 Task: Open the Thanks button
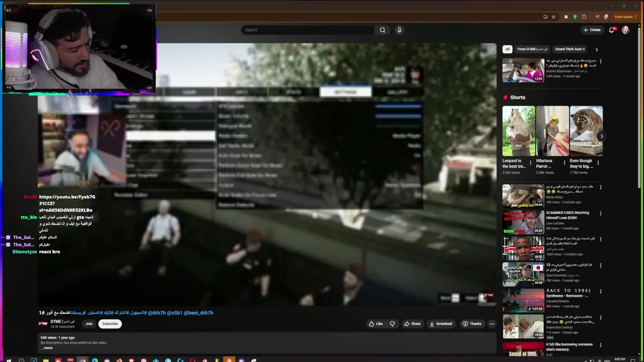(x=472, y=324)
